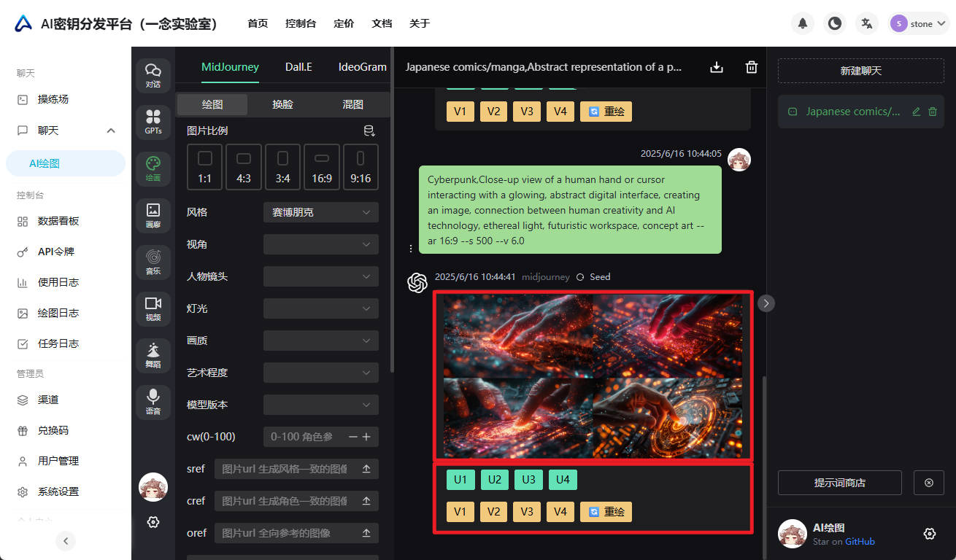Delete the Japanese comics chat entry
Viewport: 956px width, 560px height.
pos(932,112)
